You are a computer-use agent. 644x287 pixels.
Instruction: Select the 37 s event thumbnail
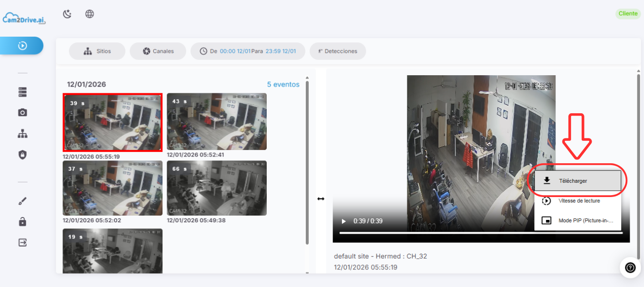click(112, 188)
